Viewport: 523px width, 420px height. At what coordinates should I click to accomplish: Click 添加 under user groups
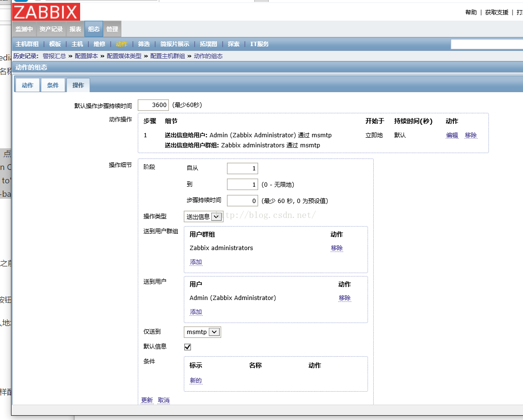tap(196, 262)
